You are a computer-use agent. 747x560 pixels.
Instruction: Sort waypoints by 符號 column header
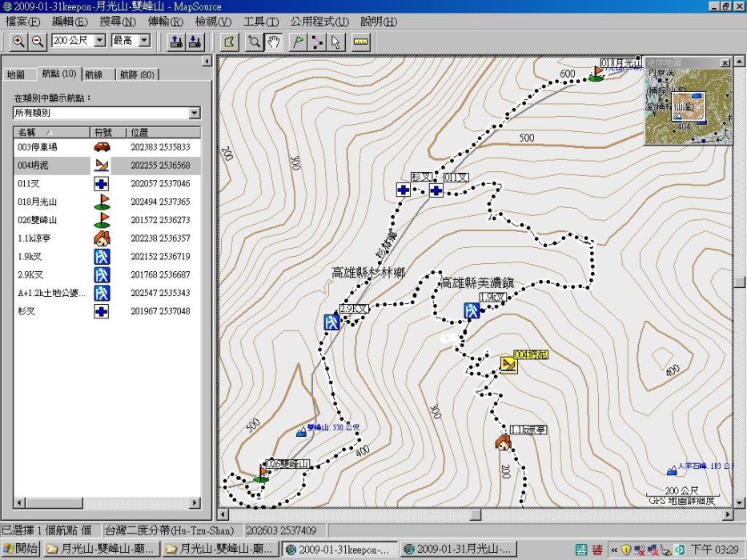coord(107,132)
